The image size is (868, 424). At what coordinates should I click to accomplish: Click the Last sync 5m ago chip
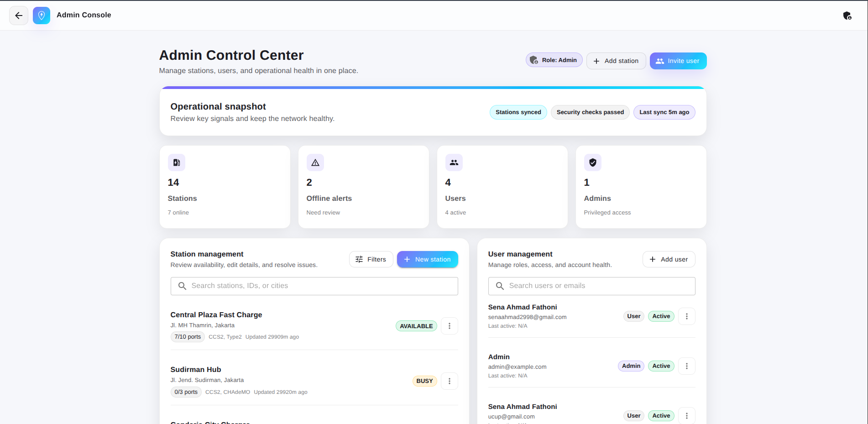pyautogui.click(x=664, y=112)
